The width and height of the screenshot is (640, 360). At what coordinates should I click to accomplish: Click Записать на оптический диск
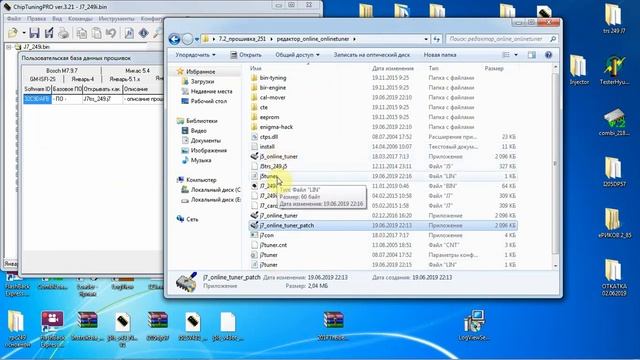point(372,55)
